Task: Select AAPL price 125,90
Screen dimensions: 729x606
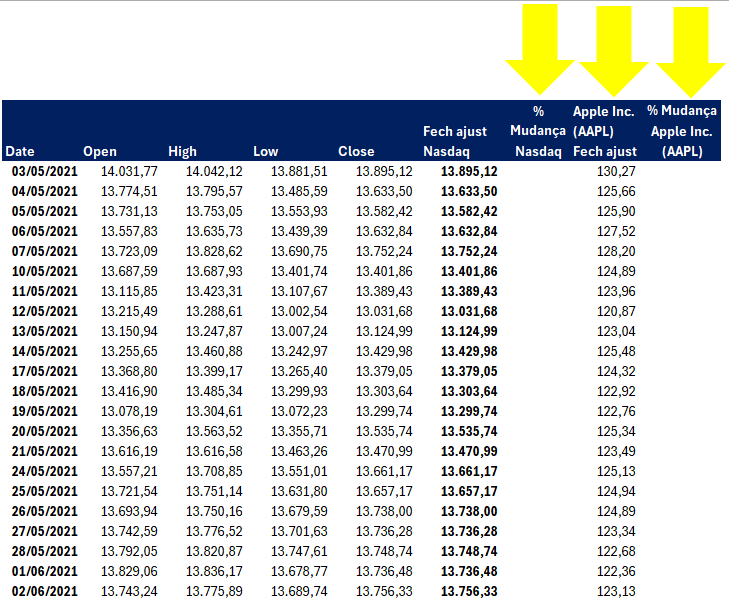Action: pos(616,211)
